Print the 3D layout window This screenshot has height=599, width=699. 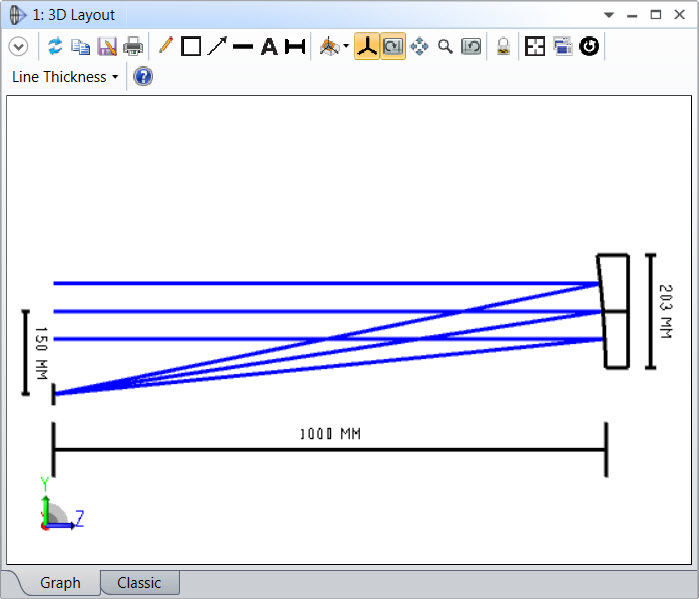coord(133,46)
